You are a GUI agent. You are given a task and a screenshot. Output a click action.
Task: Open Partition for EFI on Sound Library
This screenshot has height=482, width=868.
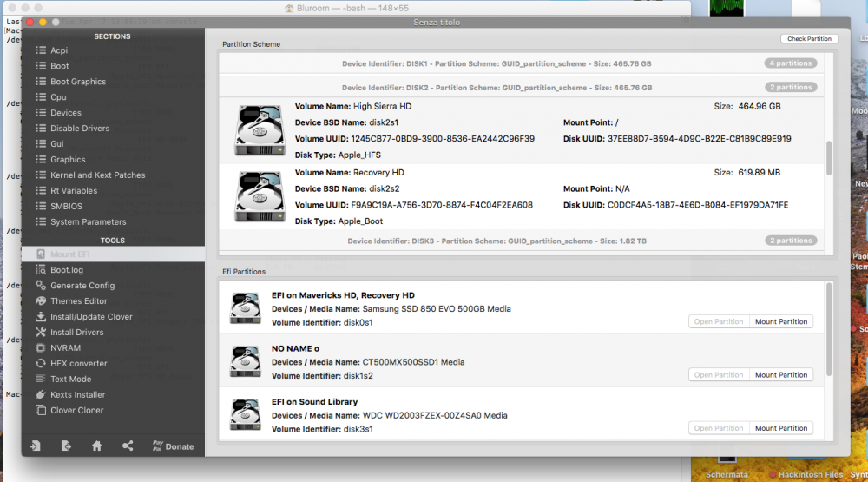pos(719,427)
